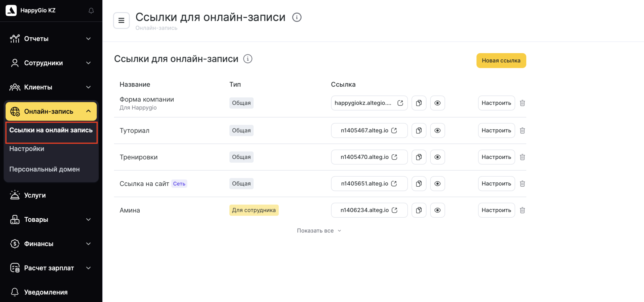Click the Новая ссылка button
The image size is (644, 302).
501,60
